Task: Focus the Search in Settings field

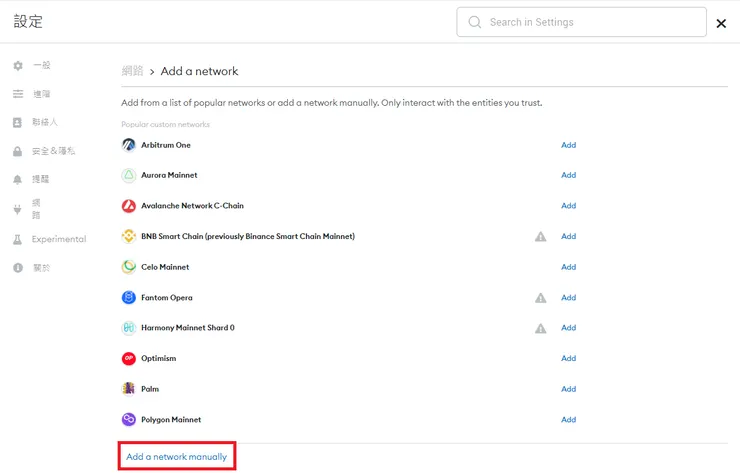Action: pos(590,22)
